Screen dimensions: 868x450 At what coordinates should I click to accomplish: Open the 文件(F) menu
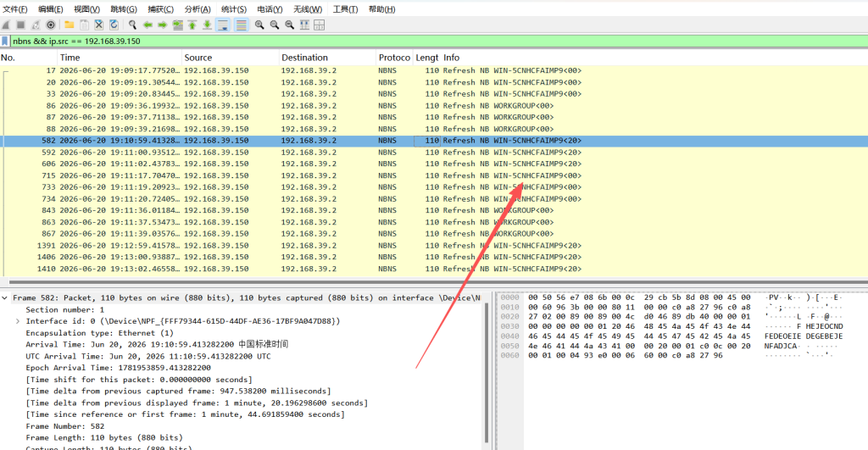[15, 9]
